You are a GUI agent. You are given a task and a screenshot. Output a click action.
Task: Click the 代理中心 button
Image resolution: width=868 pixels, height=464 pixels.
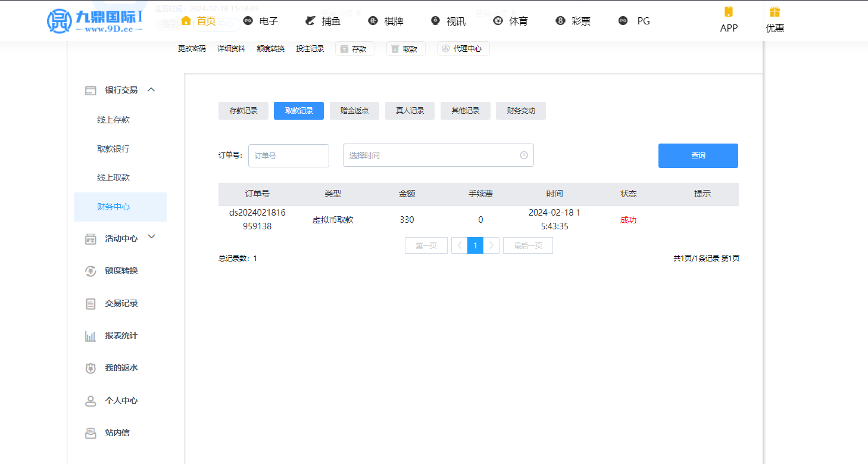click(x=463, y=49)
